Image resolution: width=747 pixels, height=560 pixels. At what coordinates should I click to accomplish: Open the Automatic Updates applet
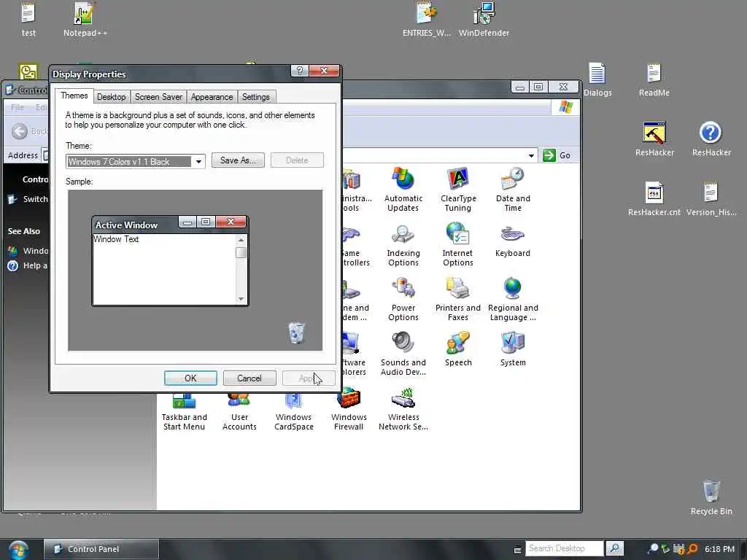(403, 190)
